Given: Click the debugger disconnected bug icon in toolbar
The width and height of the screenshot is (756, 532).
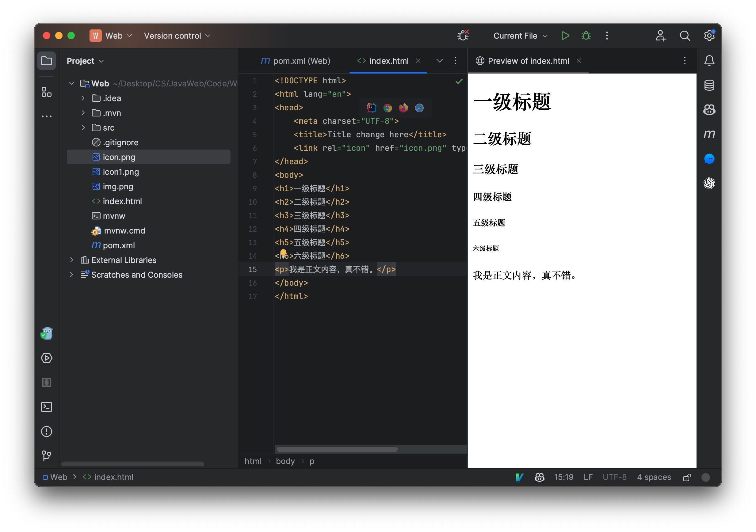Looking at the screenshot, I should coord(463,35).
